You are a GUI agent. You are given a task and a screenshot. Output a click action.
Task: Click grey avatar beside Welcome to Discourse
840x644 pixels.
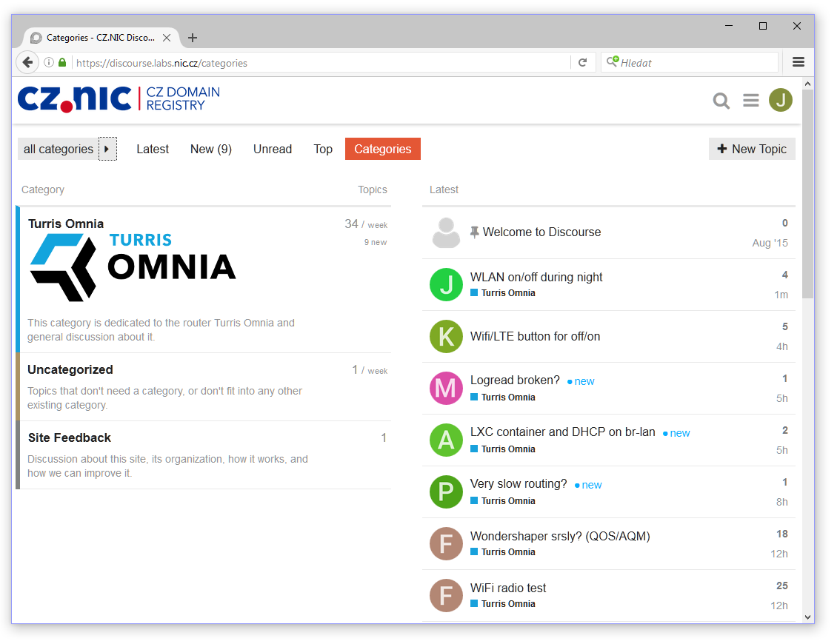pyautogui.click(x=446, y=232)
